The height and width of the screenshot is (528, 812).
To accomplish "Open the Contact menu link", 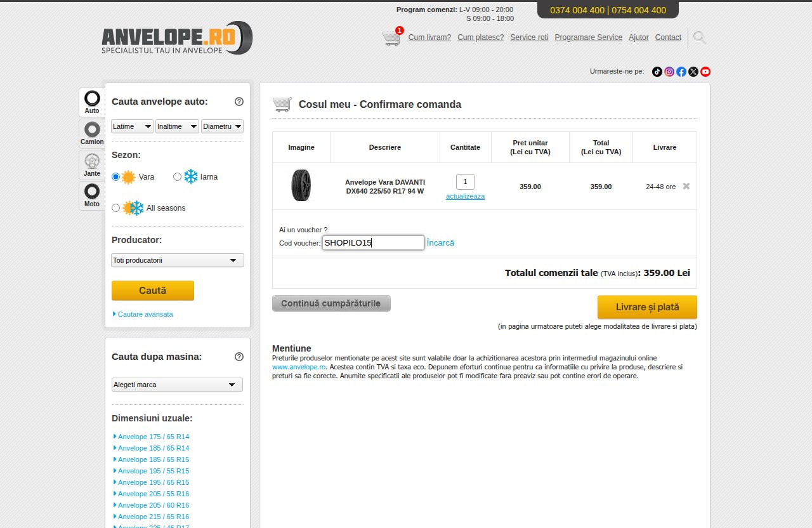I will (668, 37).
